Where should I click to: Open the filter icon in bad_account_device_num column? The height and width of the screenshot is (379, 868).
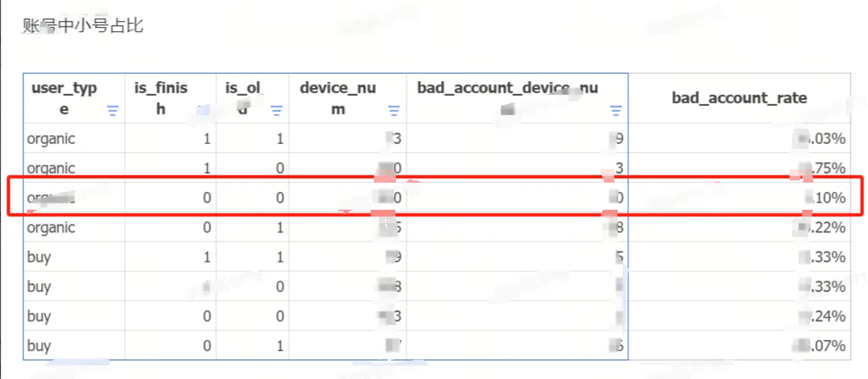[616, 111]
